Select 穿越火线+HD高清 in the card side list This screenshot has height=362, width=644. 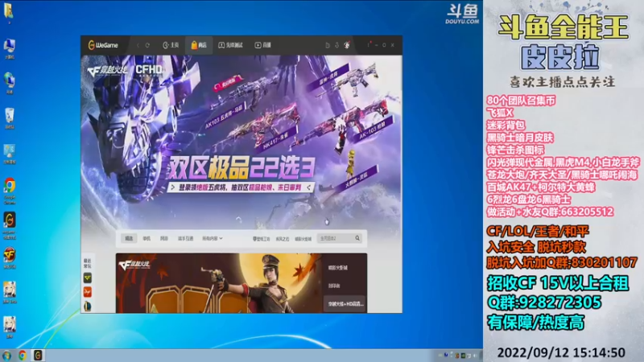pos(345,304)
